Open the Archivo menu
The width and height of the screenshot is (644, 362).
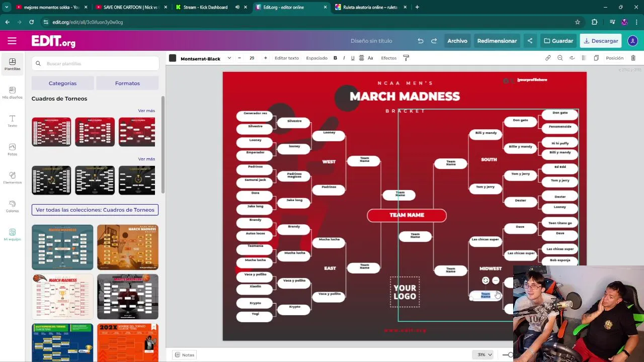click(x=457, y=41)
